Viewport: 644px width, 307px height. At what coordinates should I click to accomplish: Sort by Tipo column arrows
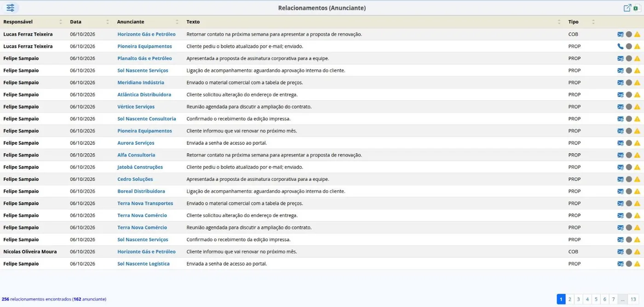(593, 22)
